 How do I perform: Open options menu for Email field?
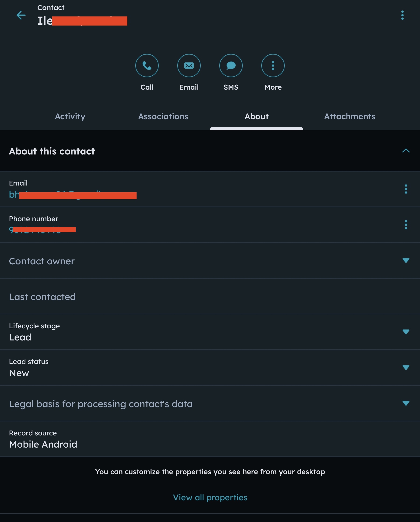[406, 189]
